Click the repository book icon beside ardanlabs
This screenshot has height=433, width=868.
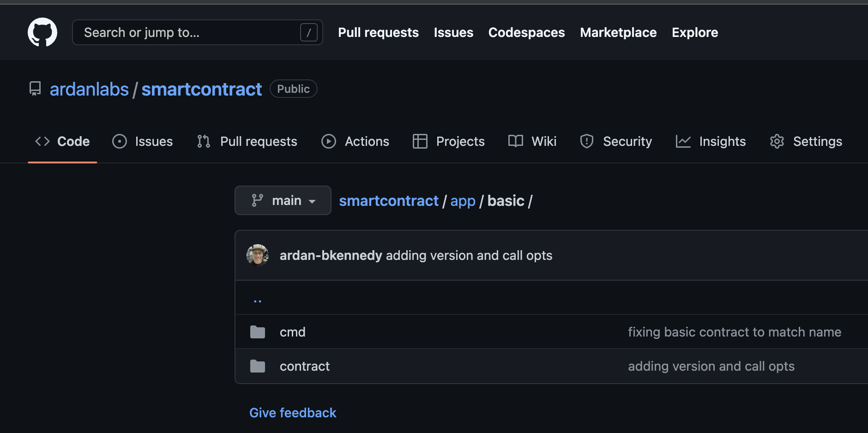[x=35, y=89]
